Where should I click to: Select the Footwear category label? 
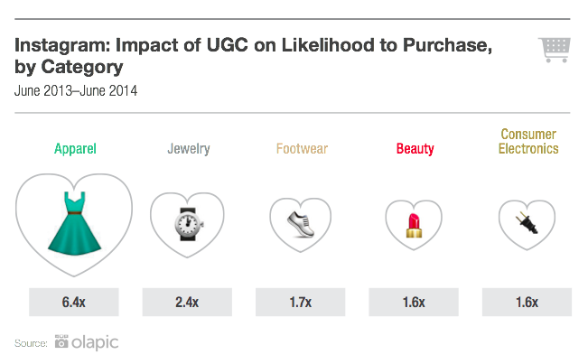pos(302,149)
